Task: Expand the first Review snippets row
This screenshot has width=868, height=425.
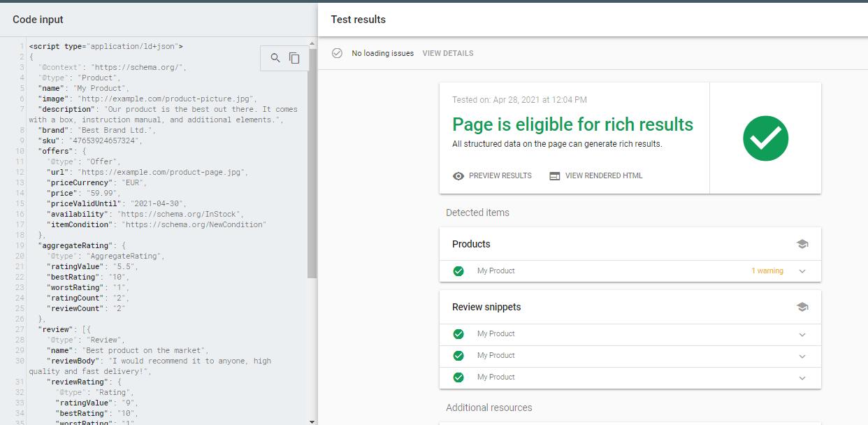Action: pyautogui.click(x=802, y=334)
